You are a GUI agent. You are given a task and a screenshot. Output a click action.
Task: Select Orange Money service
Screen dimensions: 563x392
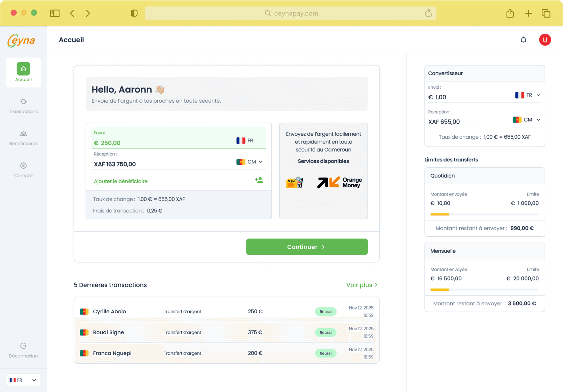(x=339, y=182)
